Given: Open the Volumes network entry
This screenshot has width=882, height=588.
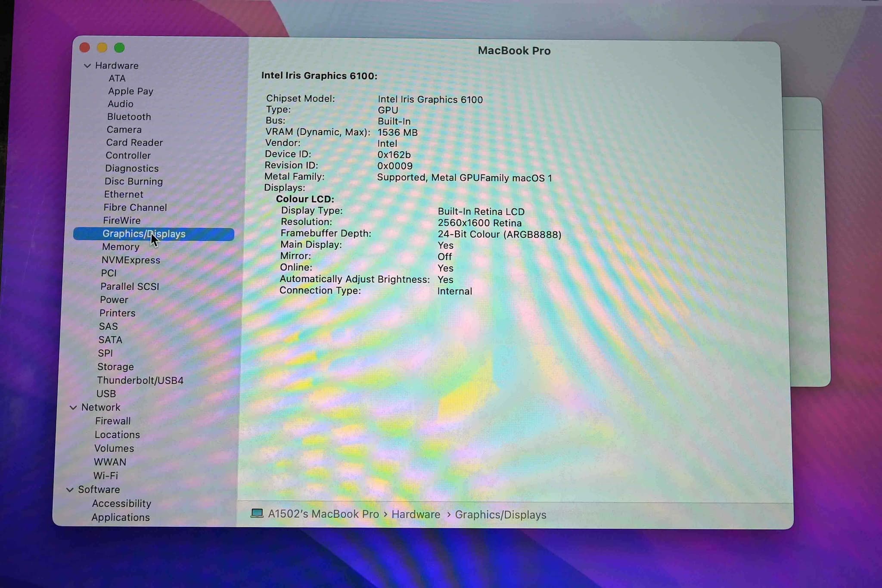Looking at the screenshot, I should [x=114, y=448].
